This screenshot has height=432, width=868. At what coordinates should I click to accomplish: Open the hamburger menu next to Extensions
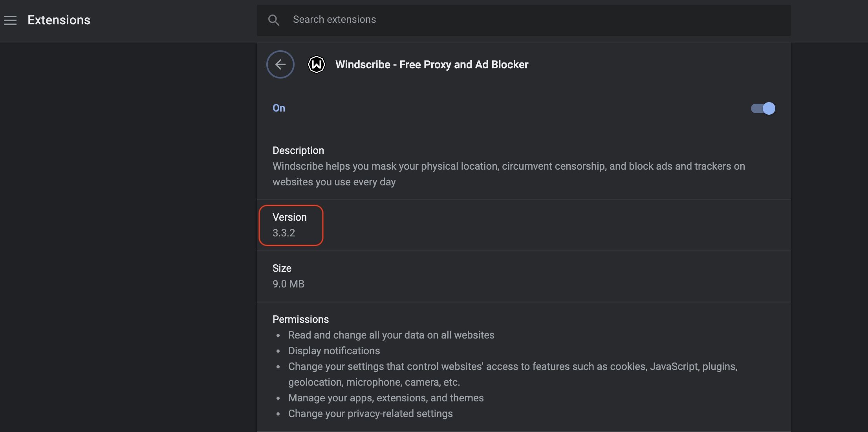click(x=10, y=20)
